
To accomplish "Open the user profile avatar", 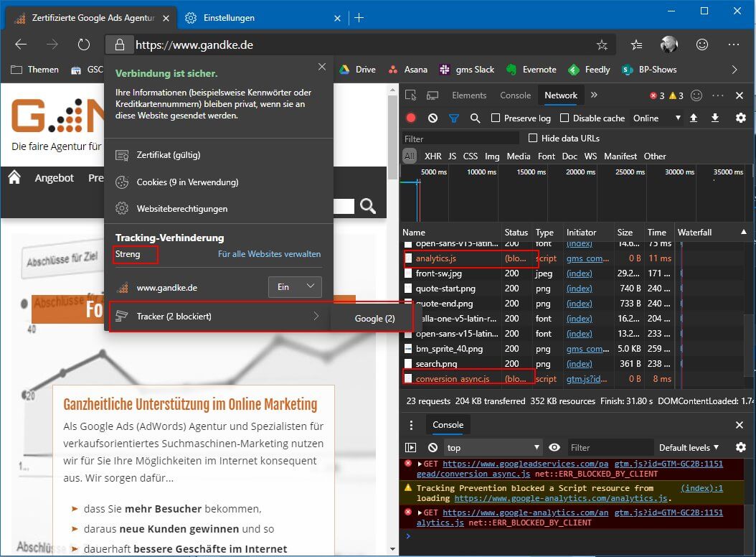I will click(x=668, y=45).
